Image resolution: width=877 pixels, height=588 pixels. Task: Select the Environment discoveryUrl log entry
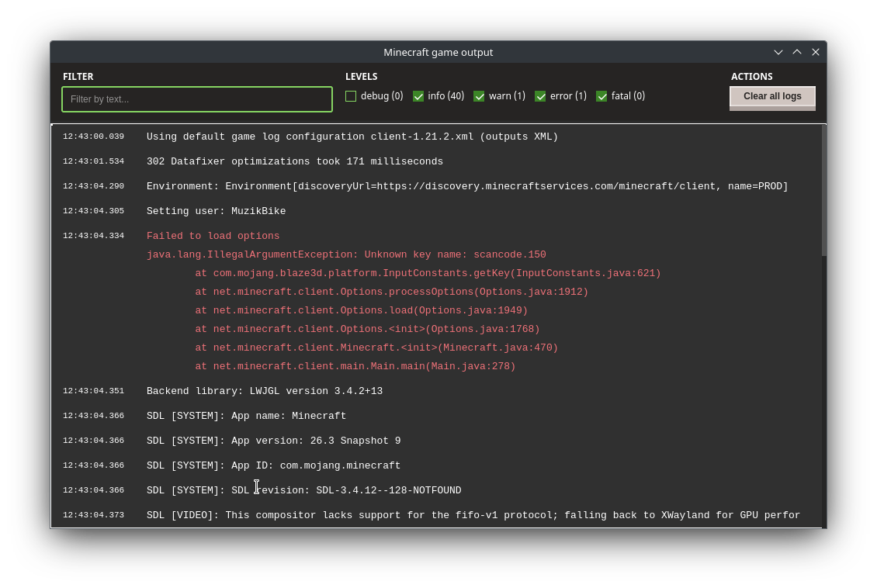coord(467,186)
